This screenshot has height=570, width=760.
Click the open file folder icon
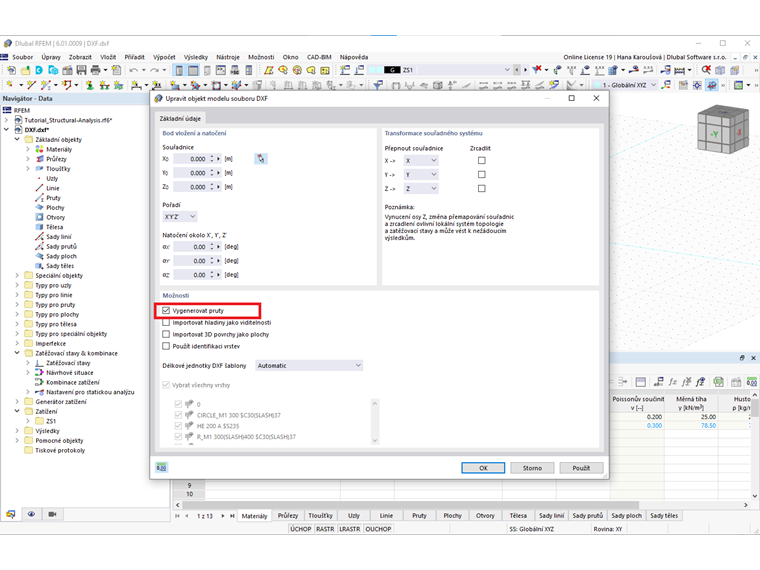[25, 70]
